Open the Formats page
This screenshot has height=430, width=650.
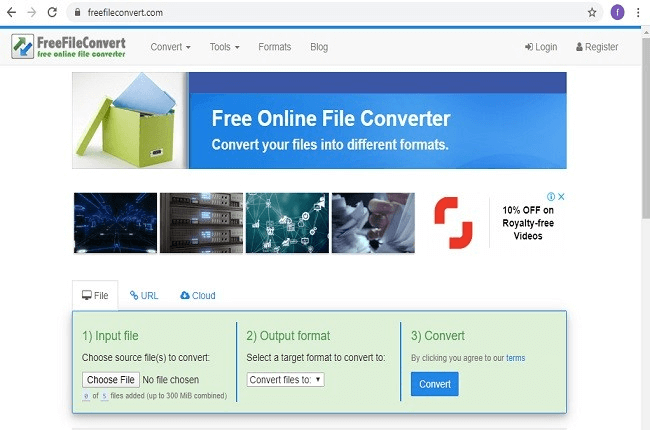click(x=274, y=47)
